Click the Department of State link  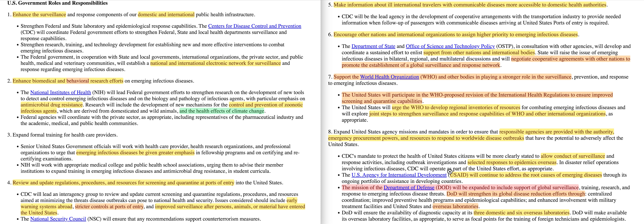pos(373,46)
